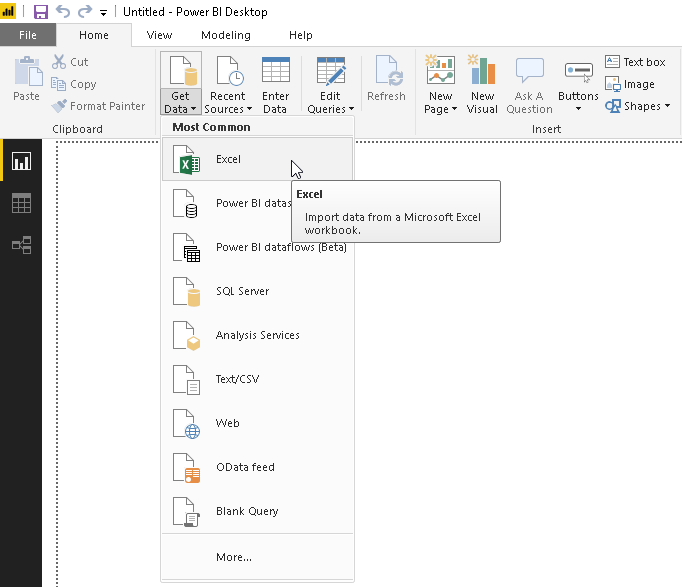Click More... at bottom of list
Image resolution: width=682 pixels, height=587 pixels.
[x=234, y=557]
